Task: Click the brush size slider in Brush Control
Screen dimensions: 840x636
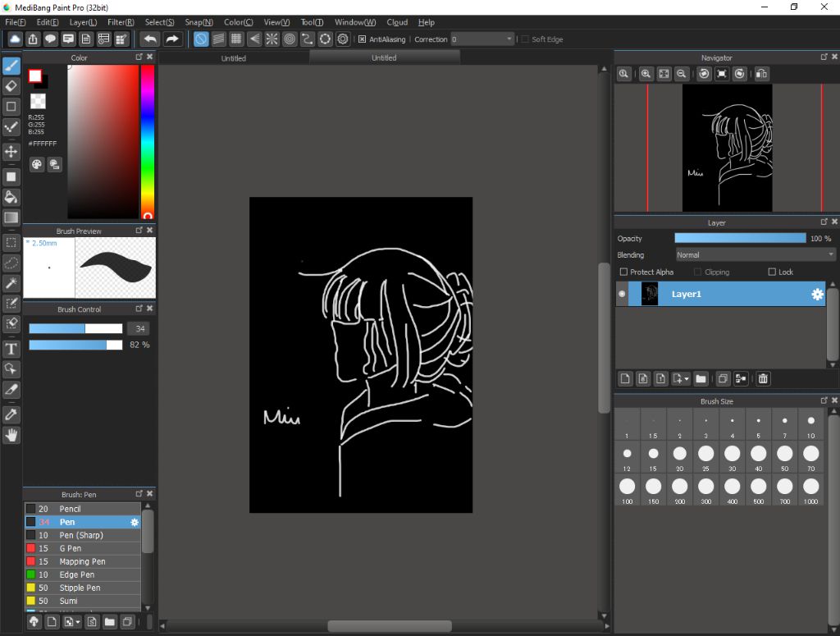Action: 75,328
